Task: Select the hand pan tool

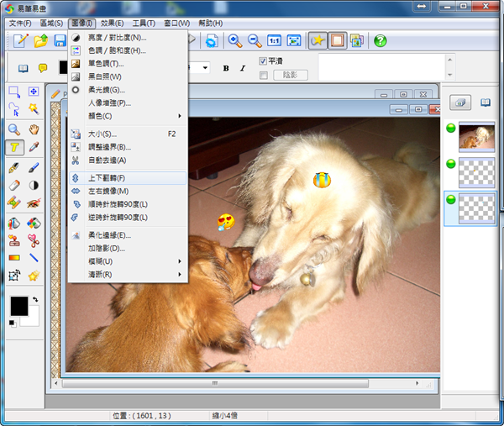Action: click(x=34, y=129)
